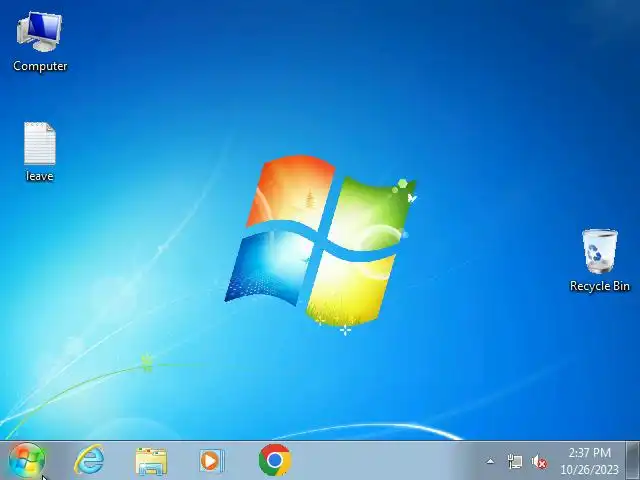
Task: Start Windows Media Player from taskbar
Action: [212, 461]
